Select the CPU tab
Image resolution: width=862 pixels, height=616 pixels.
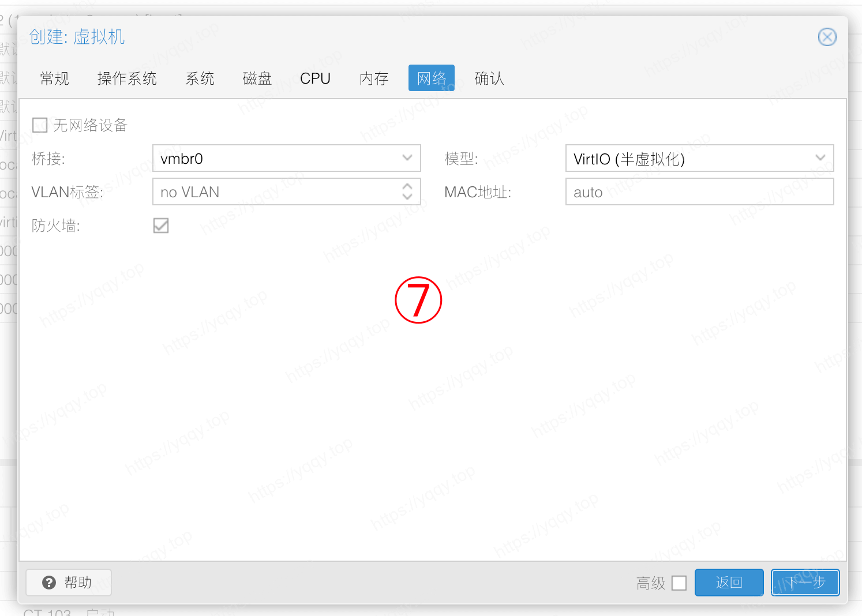click(x=315, y=78)
